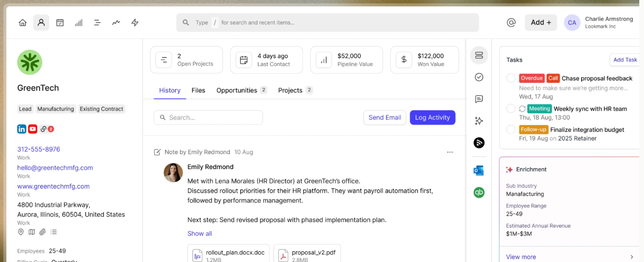Mark Finalize integration budget task complete
The image size is (644, 262).
[x=511, y=129]
